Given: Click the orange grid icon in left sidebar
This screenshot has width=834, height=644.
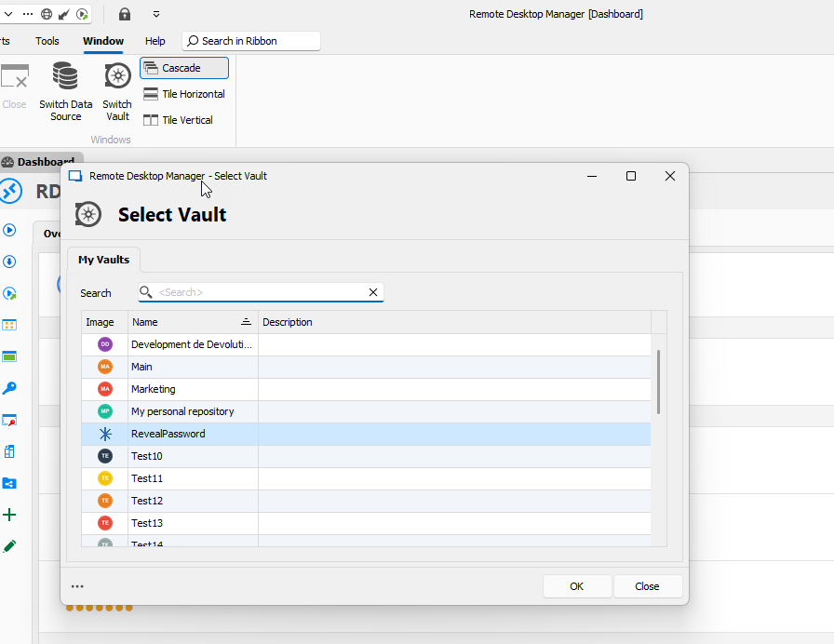Looking at the screenshot, I should click(x=9, y=325).
